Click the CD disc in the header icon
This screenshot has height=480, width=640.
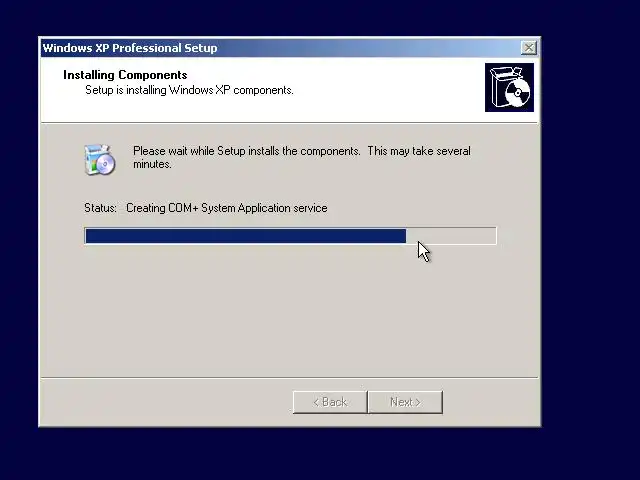518,93
